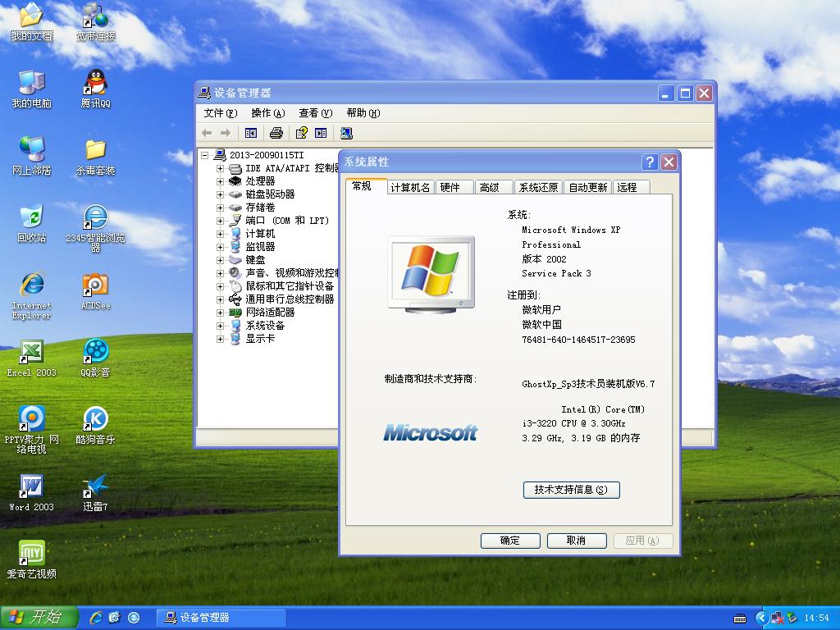Switch to the 计算机名 tab
The image size is (840, 630).
click(x=410, y=188)
